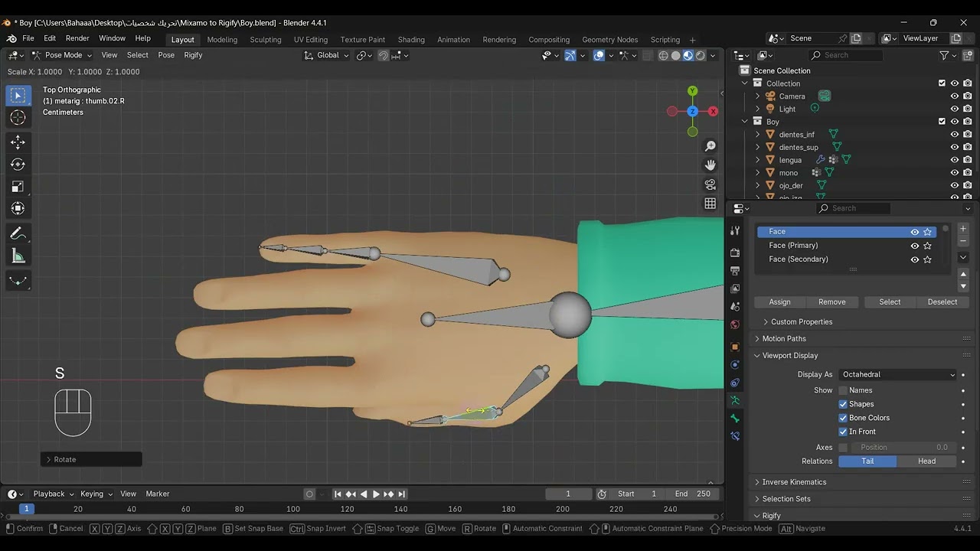Open the Object properties tab
This screenshot has width=980, height=551.
[x=735, y=347]
